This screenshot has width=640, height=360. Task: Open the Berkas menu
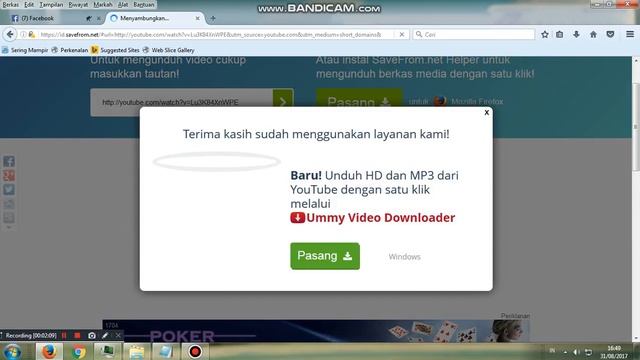point(11,4)
